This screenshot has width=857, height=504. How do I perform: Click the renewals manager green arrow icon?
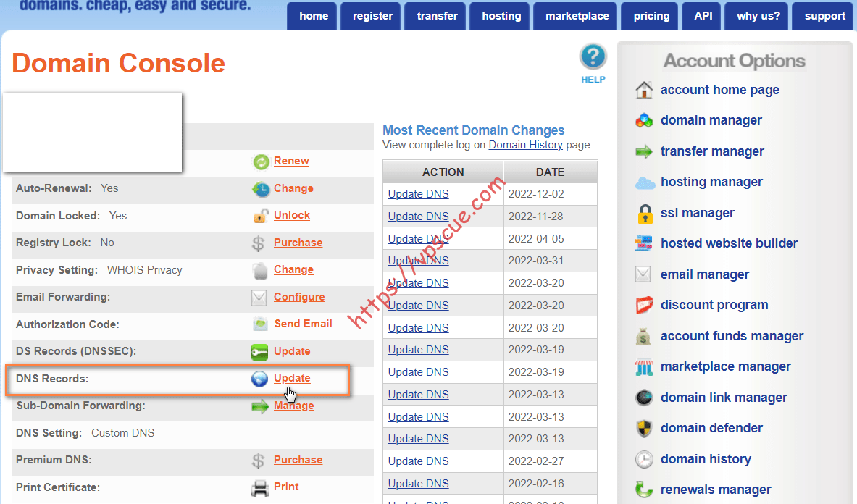[x=645, y=490]
